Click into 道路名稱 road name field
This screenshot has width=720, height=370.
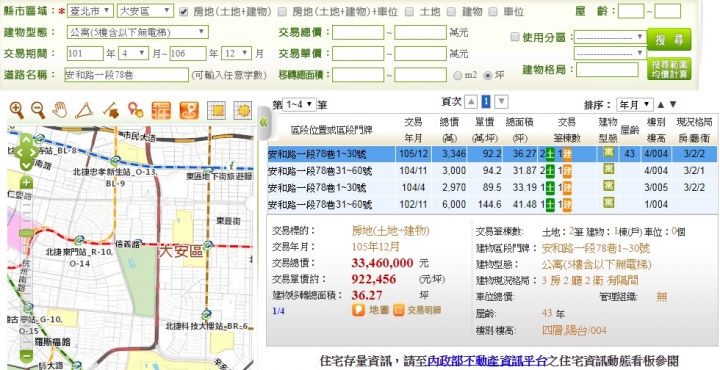(x=127, y=75)
